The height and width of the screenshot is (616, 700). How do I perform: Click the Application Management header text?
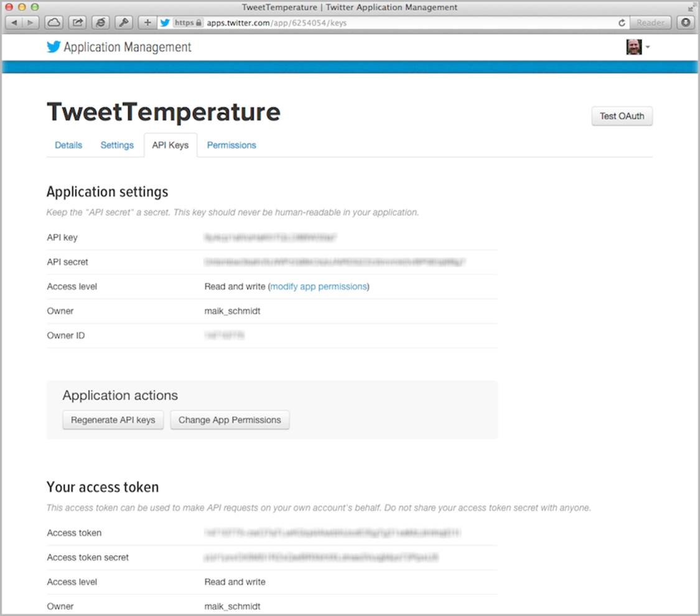pos(127,47)
